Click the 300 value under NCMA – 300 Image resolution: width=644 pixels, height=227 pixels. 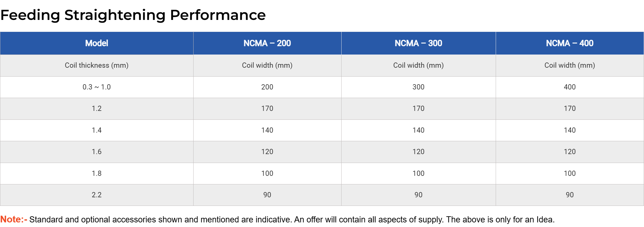click(x=418, y=87)
